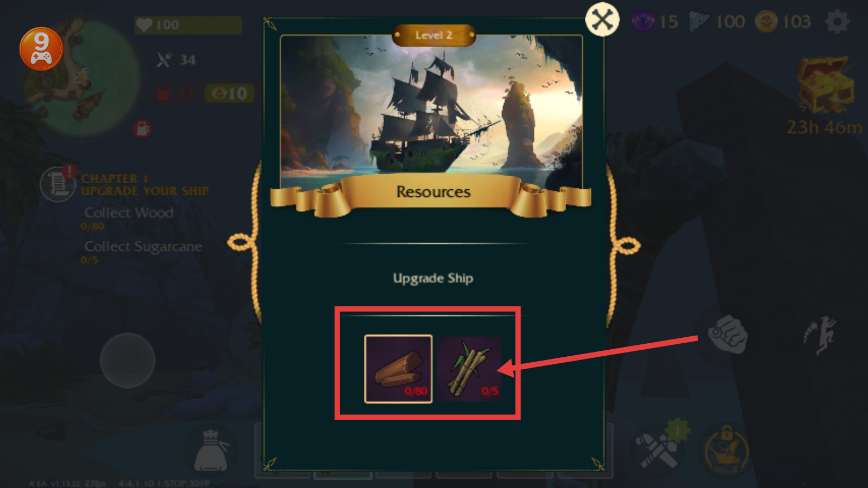The width and height of the screenshot is (868, 488).
Task: Tap the purple gem currency counter
Action: point(655,22)
